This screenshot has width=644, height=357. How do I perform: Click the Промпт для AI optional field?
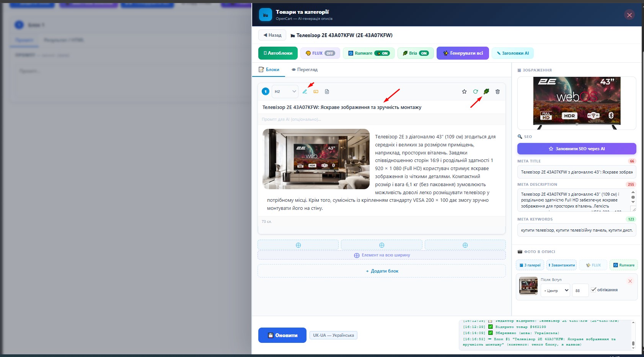point(382,119)
